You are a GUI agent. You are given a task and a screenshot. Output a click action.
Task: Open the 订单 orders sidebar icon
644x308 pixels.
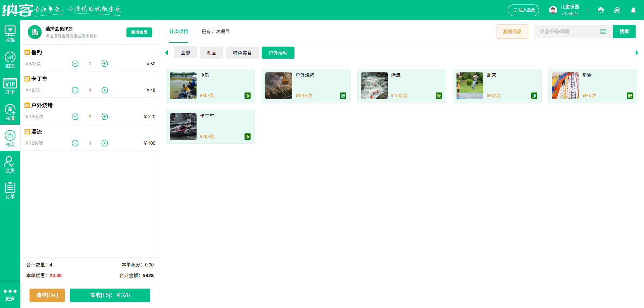pyautogui.click(x=10, y=191)
